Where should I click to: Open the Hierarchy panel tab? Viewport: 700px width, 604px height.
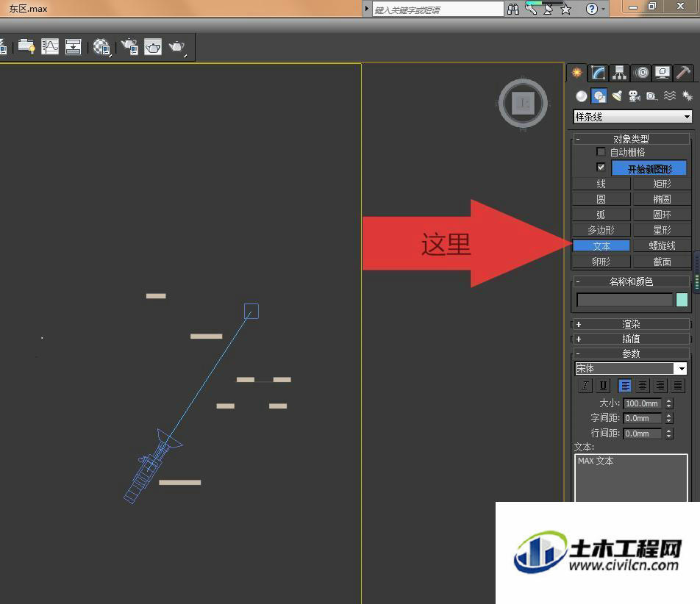(619, 72)
